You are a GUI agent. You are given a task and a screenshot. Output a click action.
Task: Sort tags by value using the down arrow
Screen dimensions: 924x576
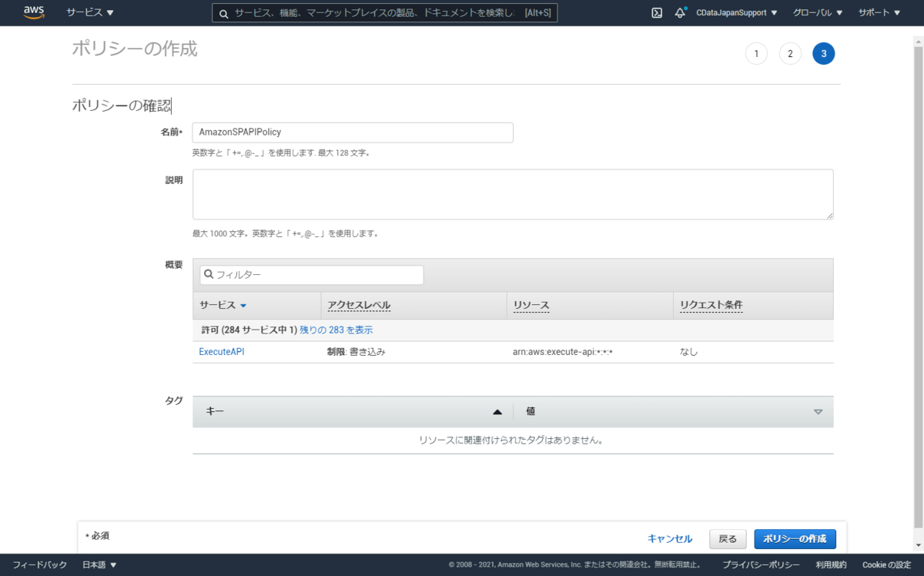(x=818, y=412)
